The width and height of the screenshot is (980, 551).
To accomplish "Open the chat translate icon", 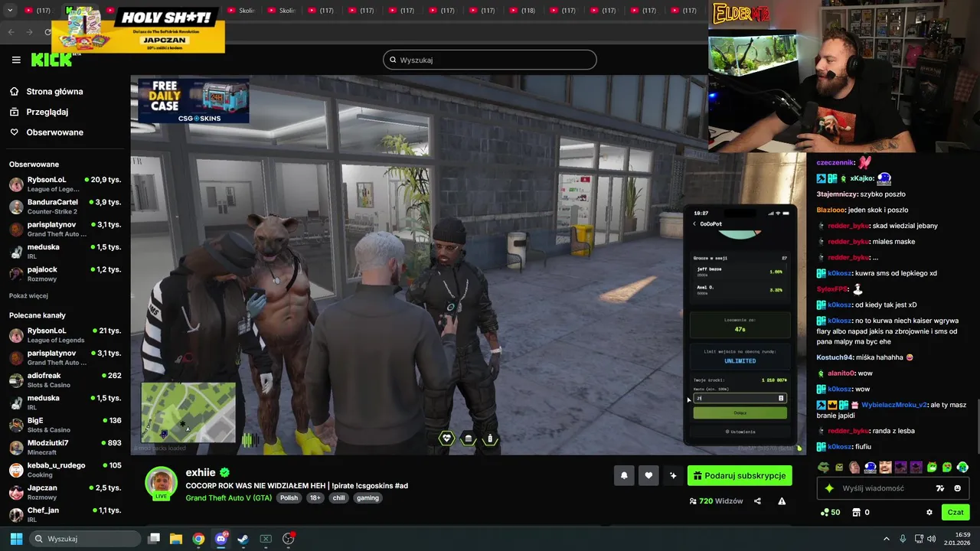I will coord(940,488).
